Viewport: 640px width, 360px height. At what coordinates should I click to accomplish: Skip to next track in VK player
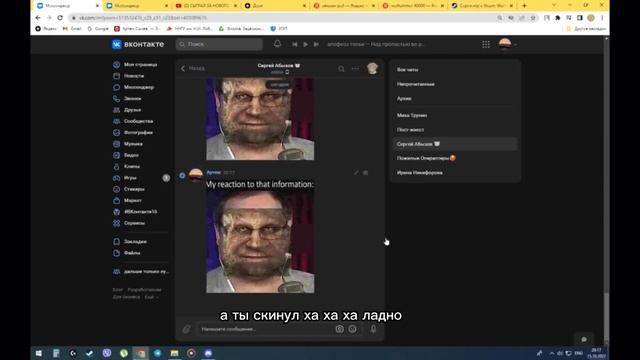point(316,44)
